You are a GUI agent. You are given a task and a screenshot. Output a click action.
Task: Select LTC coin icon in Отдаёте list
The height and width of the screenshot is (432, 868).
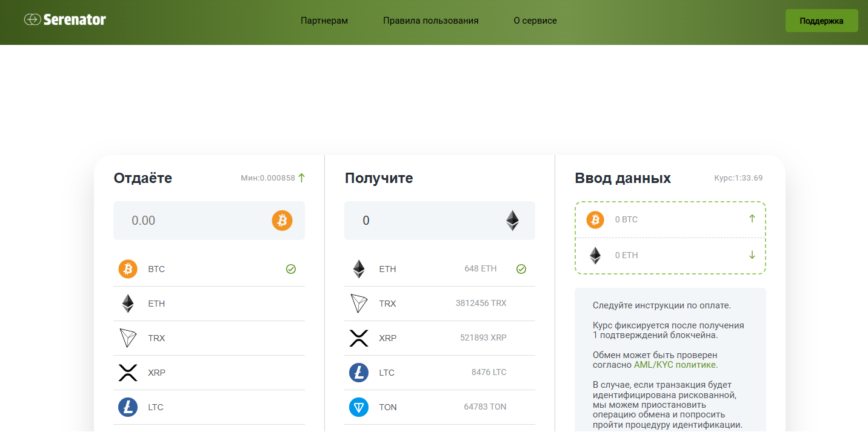point(128,407)
